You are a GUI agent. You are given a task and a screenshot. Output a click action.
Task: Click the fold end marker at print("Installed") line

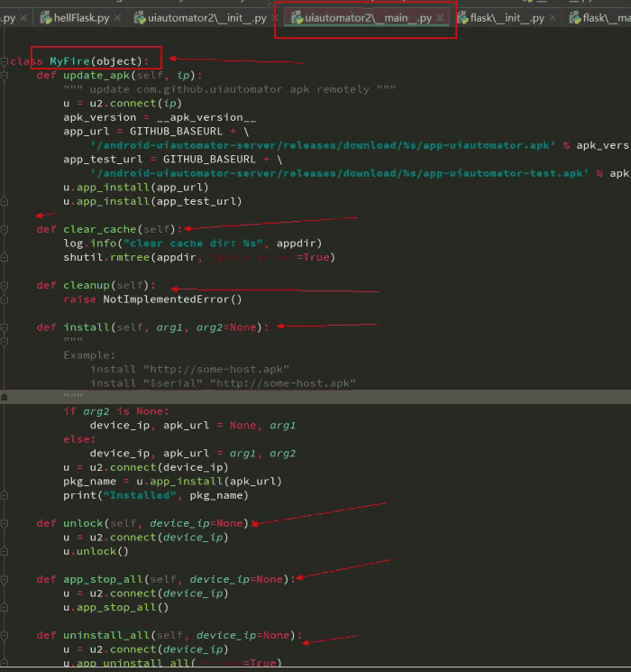[x=5, y=495]
